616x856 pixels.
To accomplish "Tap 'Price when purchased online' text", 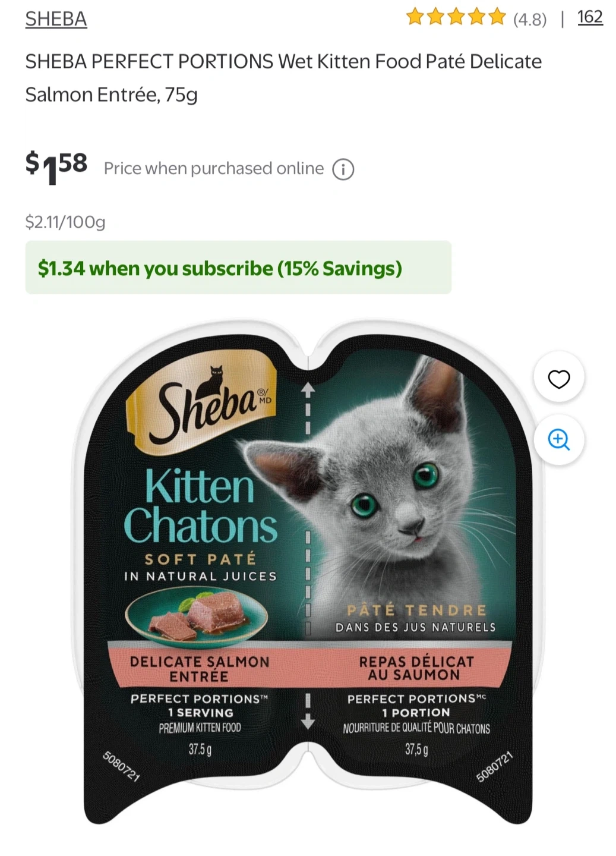I will pyautogui.click(x=214, y=169).
